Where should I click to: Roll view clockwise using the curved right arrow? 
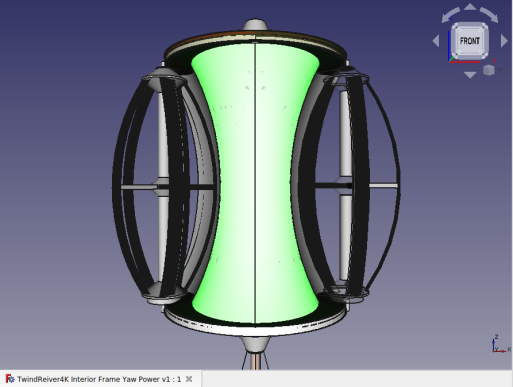click(x=489, y=15)
